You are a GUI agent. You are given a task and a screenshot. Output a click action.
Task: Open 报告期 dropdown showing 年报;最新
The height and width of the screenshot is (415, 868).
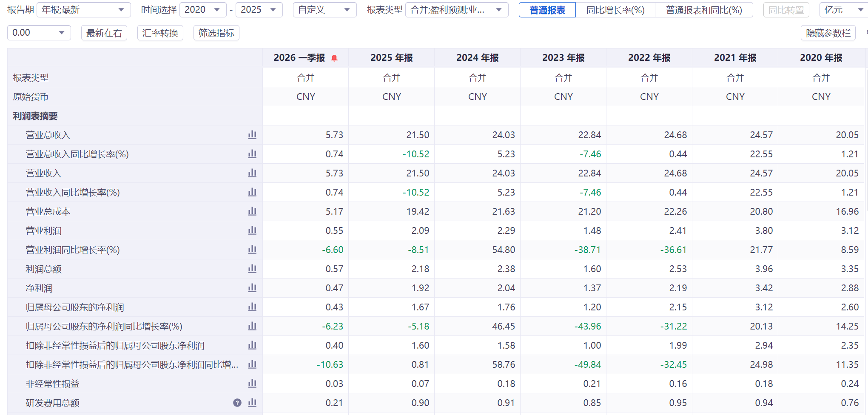point(84,10)
